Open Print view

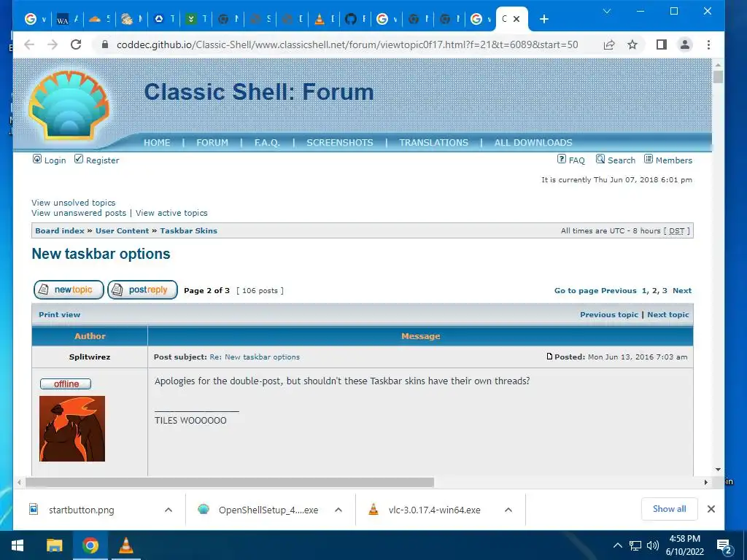[x=60, y=314]
